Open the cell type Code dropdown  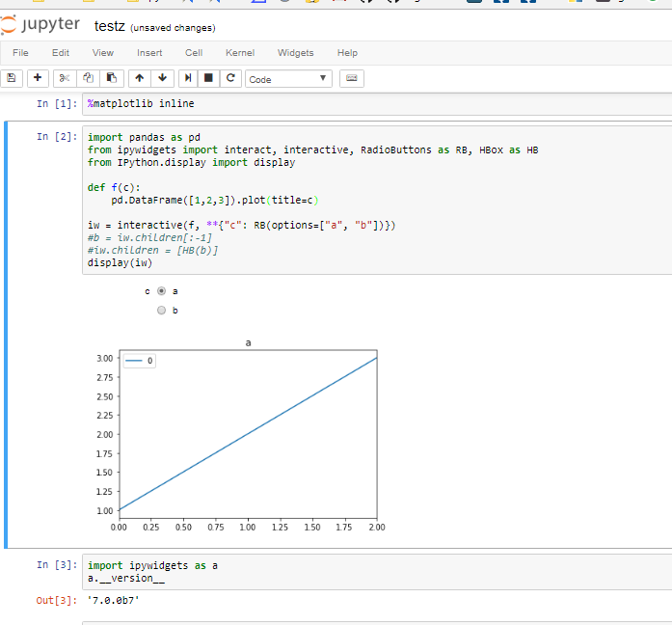[x=288, y=79]
